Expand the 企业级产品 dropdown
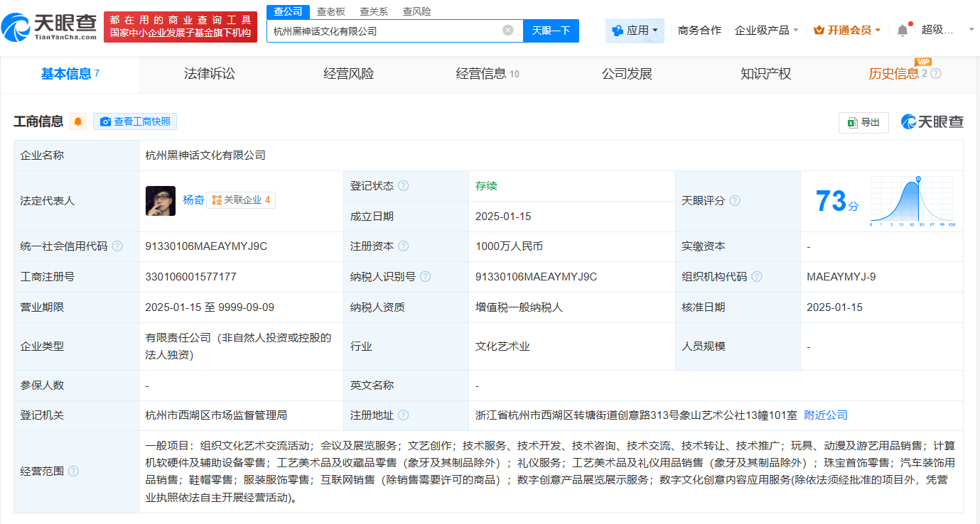980x524 pixels. [767, 31]
